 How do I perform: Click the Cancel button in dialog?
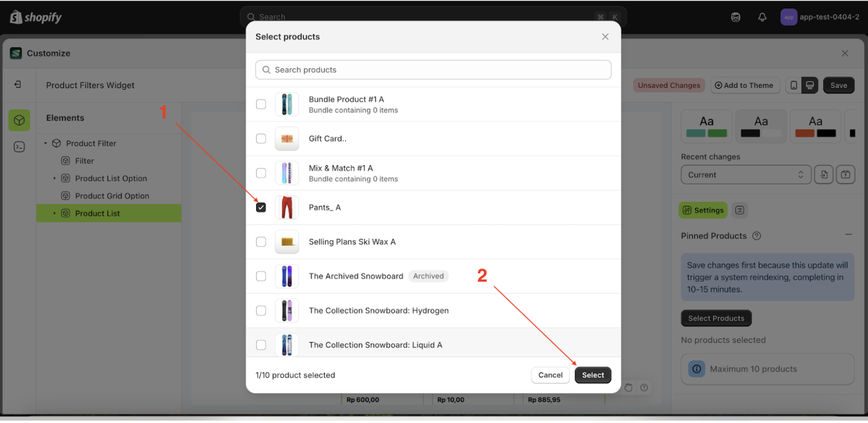tap(551, 375)
